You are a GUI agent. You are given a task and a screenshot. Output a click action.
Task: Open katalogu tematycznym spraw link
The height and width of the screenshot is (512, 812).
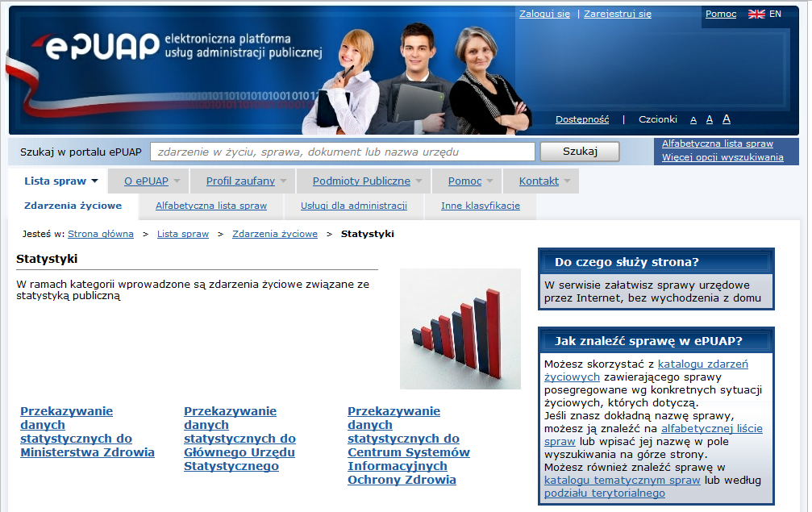[622, 480]
